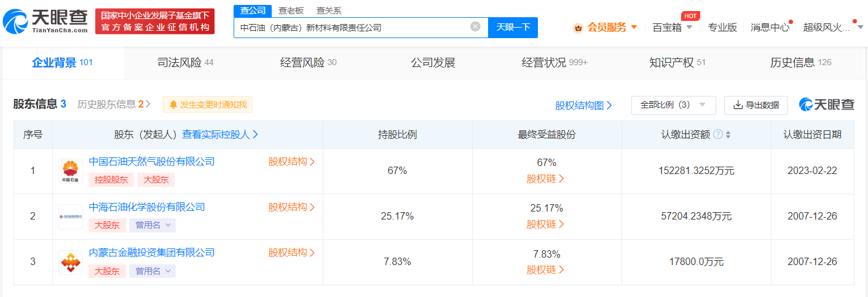Click the 天眼一下 search button
This screenshot has height=297, width=868.
click(513, 27)
